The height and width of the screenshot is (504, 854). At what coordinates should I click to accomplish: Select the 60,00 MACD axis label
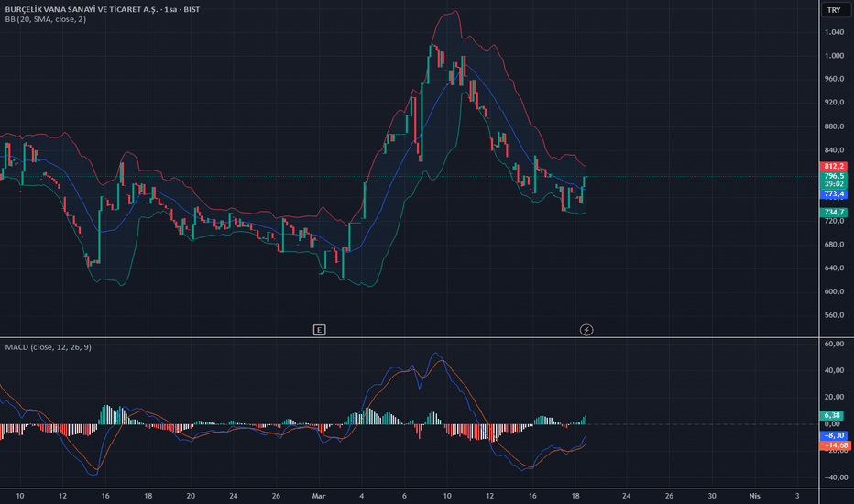point(835,344)
